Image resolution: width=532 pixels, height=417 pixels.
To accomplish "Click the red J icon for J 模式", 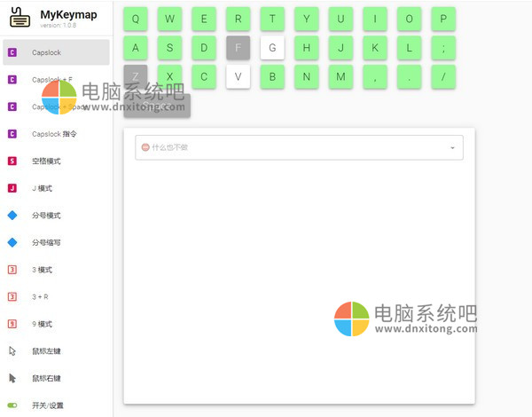I will [x=12, y=188].
